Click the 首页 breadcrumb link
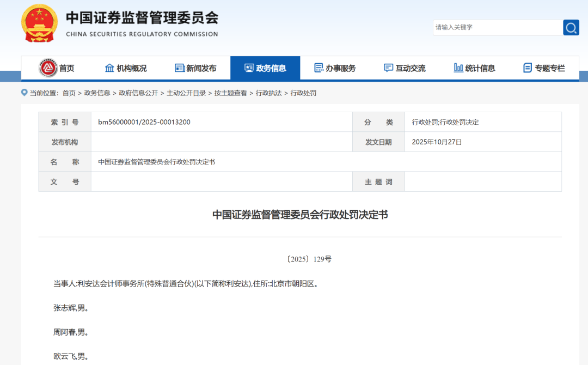This screenshot has height=365, width=588. tap(69, 93)
